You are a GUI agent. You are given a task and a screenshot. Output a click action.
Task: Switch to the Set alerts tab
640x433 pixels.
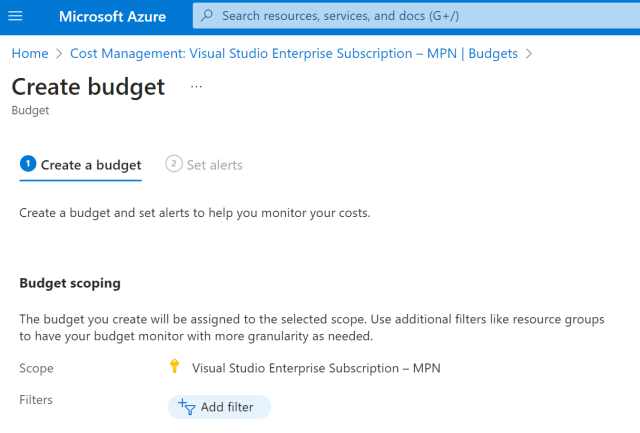pyautogui.click(x=214, y=164)
